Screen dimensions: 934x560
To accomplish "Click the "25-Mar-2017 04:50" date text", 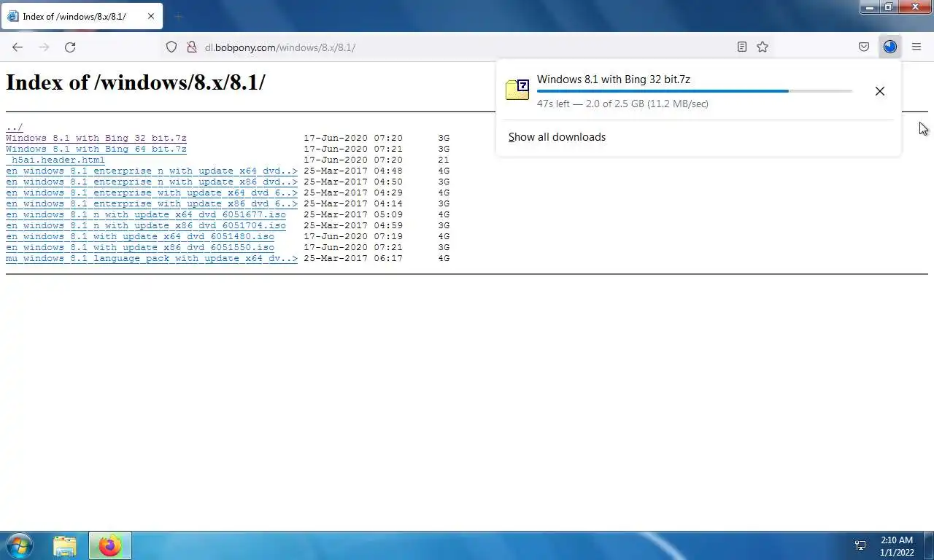I will click(353, 182).
